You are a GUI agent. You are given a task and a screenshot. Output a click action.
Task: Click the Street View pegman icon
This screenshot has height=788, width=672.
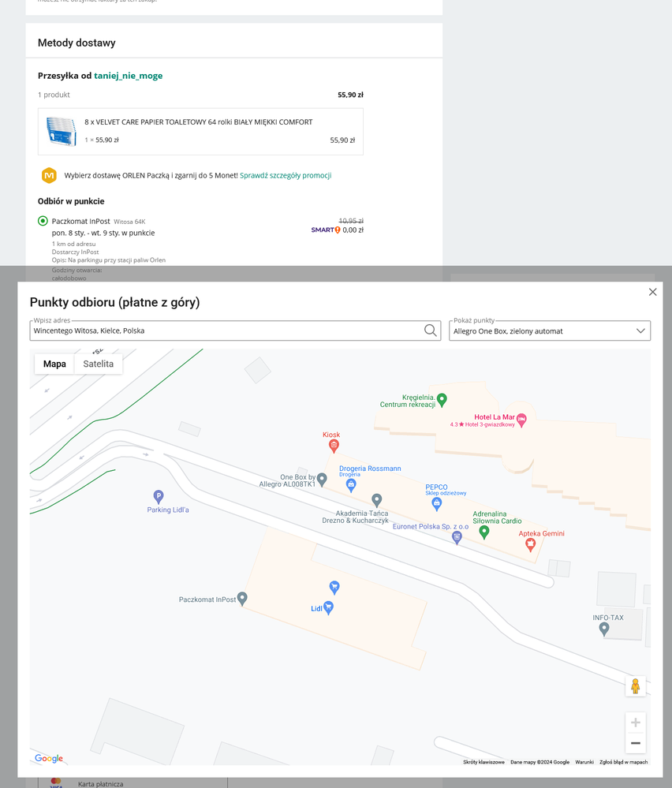(x=635, y=686)
